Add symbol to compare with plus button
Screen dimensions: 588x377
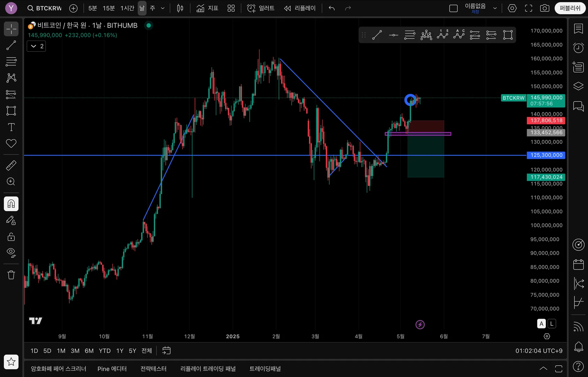point(73,8)
